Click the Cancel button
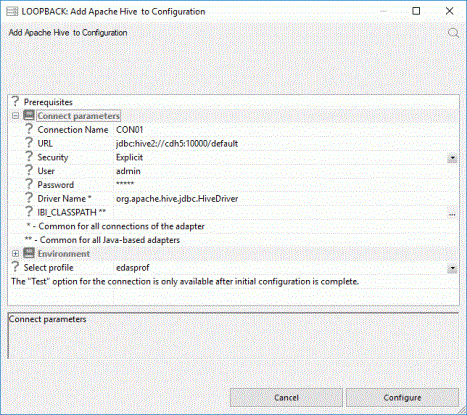 (286, 398)
